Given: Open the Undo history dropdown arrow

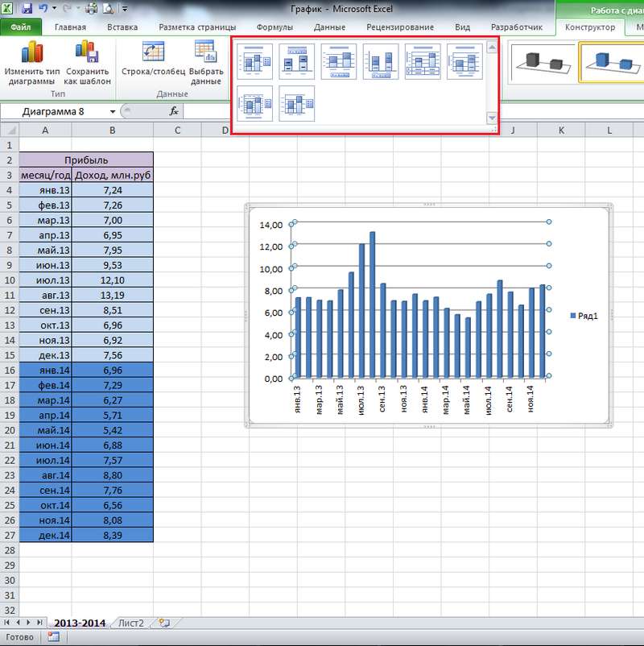Looking at the screenshot, I should [55, 8].
